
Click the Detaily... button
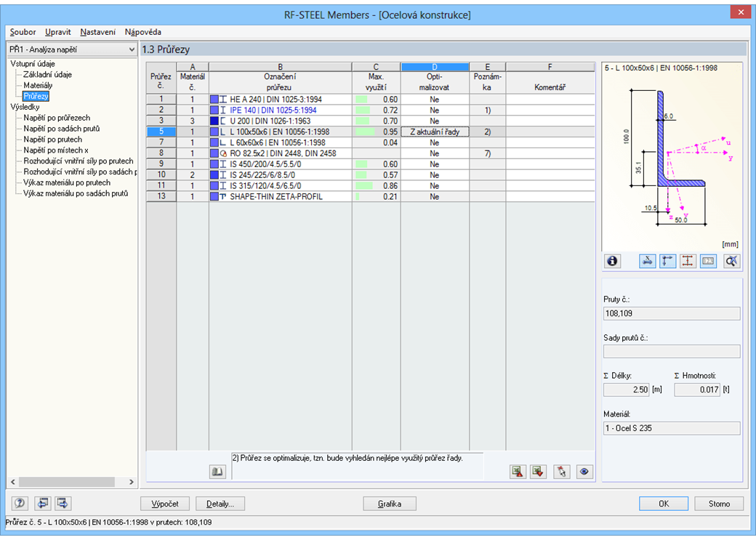coord(220,504)
